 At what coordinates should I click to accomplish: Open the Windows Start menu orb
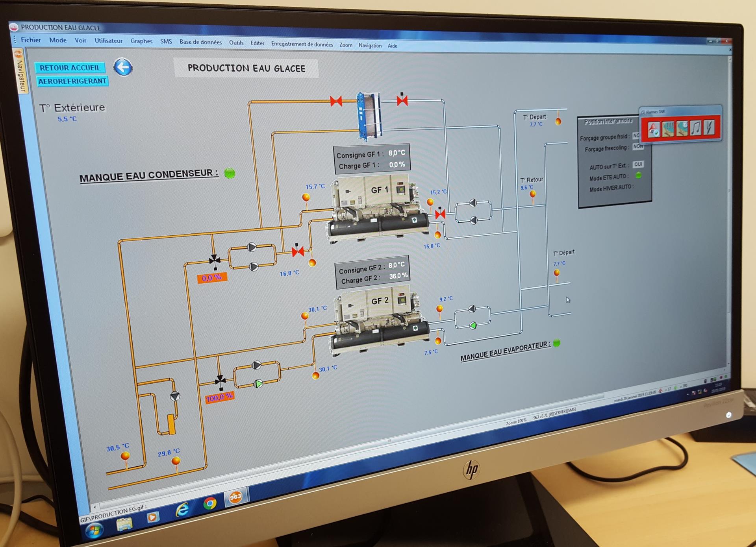(94, 531)
